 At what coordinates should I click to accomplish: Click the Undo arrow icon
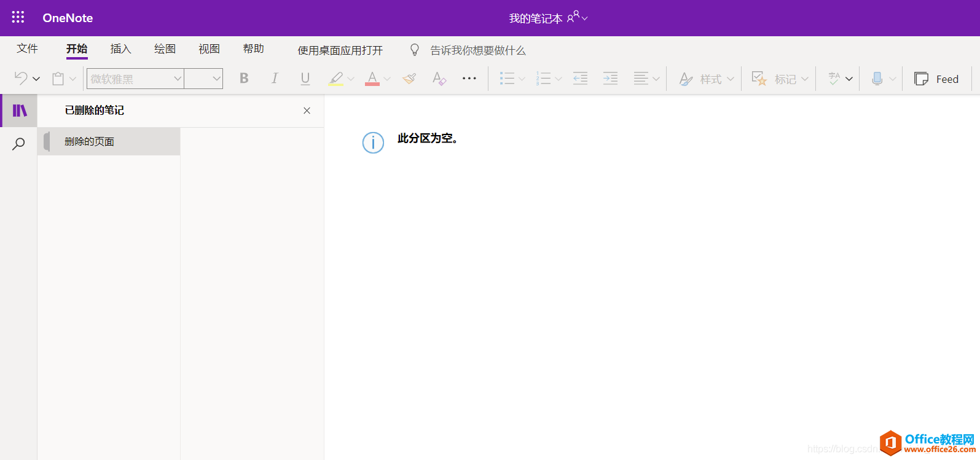point(21,79)
